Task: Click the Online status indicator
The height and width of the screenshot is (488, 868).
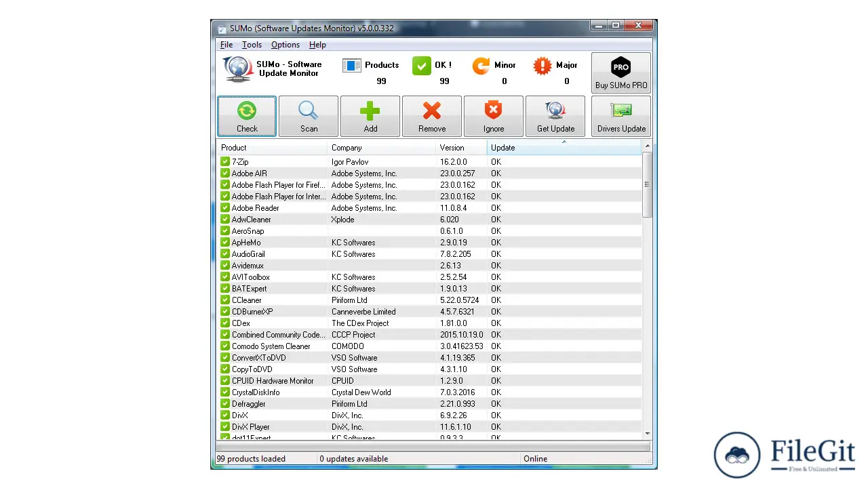Action: click(535, 459)
